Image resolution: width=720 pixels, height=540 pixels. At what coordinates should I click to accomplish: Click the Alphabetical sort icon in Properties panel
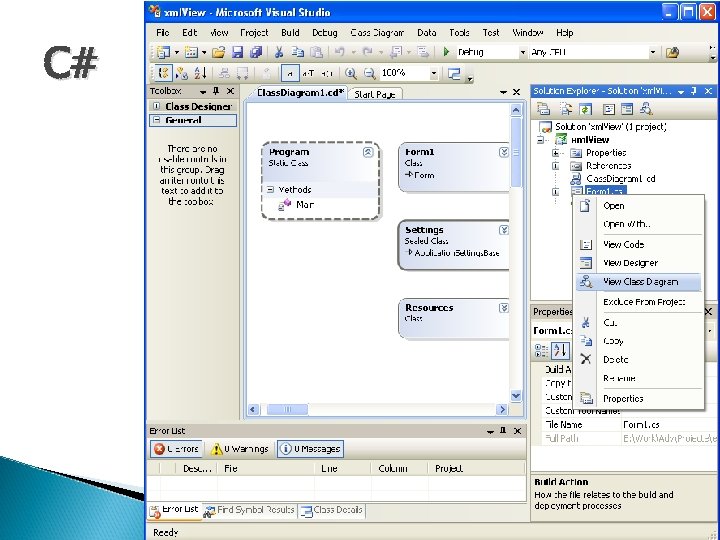pyautogui.click(x=560, y=350)
